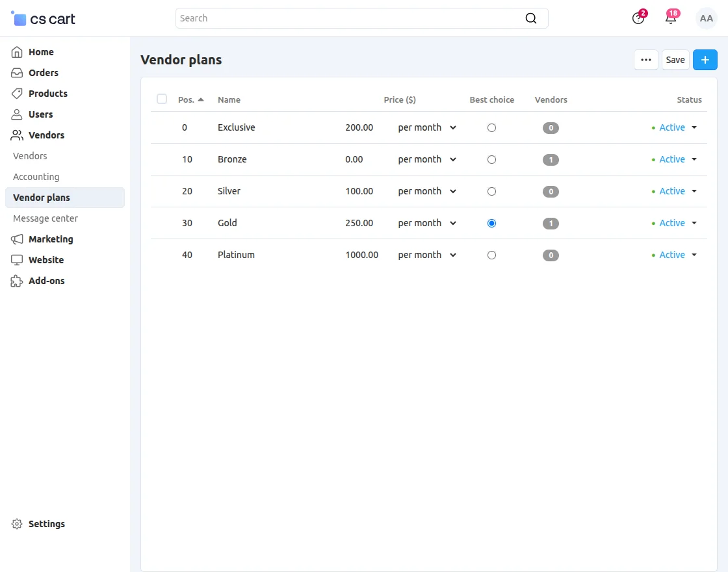Click Platinum price 1000.00
The width and height of the screenshot is (728, 572).
pyautogui.click(x=361, y=255)
